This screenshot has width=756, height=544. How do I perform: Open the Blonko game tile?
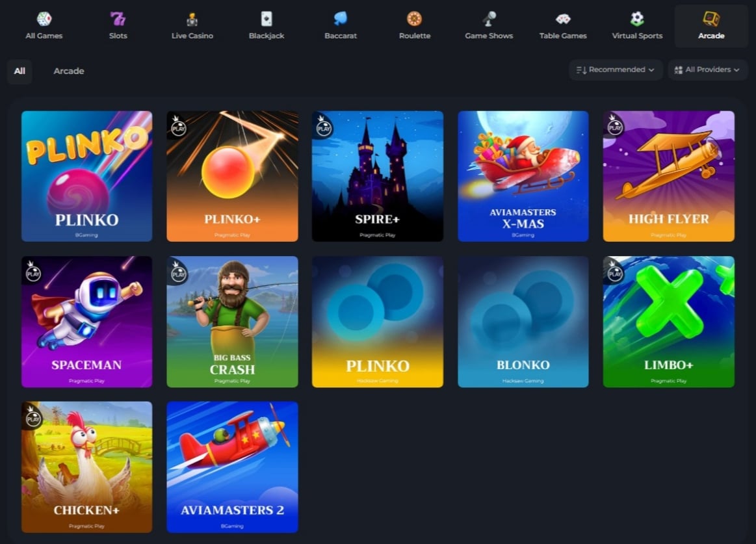[523, 322]
